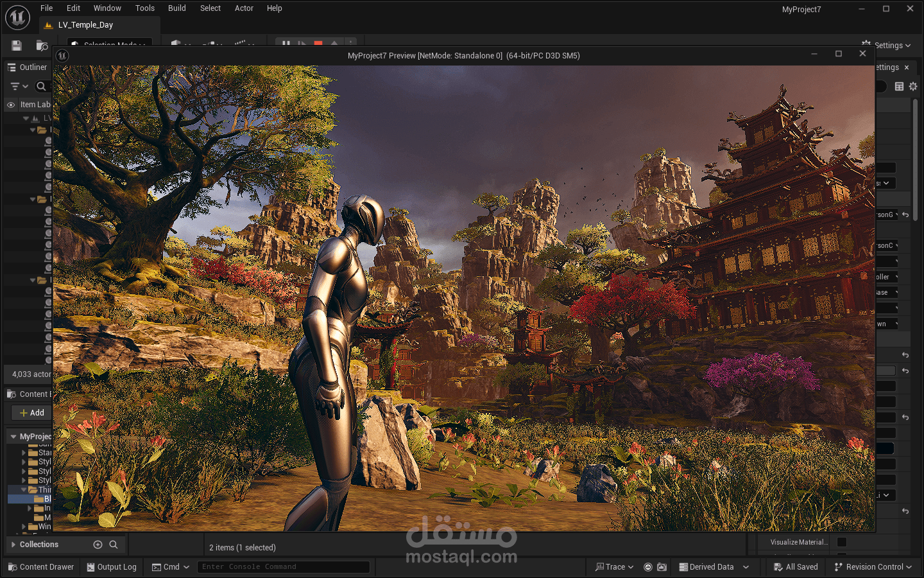Viewport: 924px width, 578px height.
Task: Click the Add button in the Content Browser
Action: (x=32, y=413)
